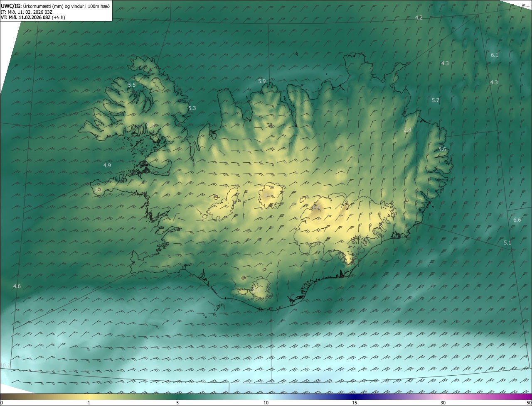The width and height of the screenshot is (532, 406).
Task: Click the 'VT: Mið. 11.02.2026 08Z (+5 h)' line
Action: point(33,17)
